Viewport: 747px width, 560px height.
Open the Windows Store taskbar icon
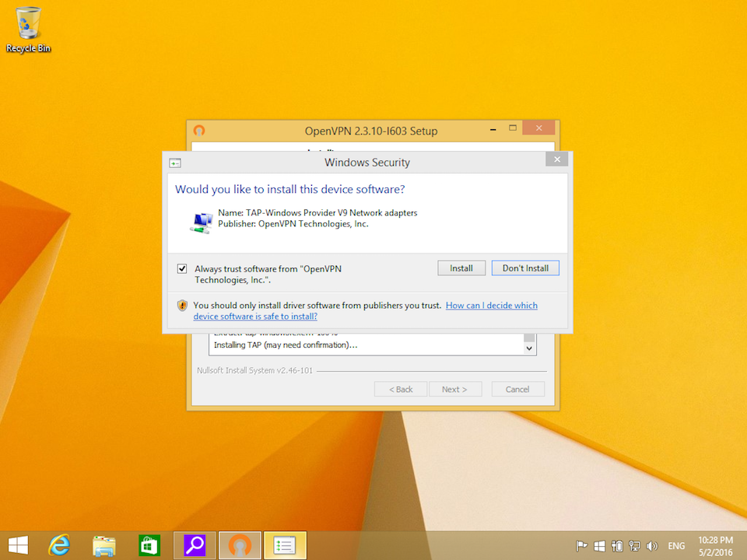click(149, 546)
